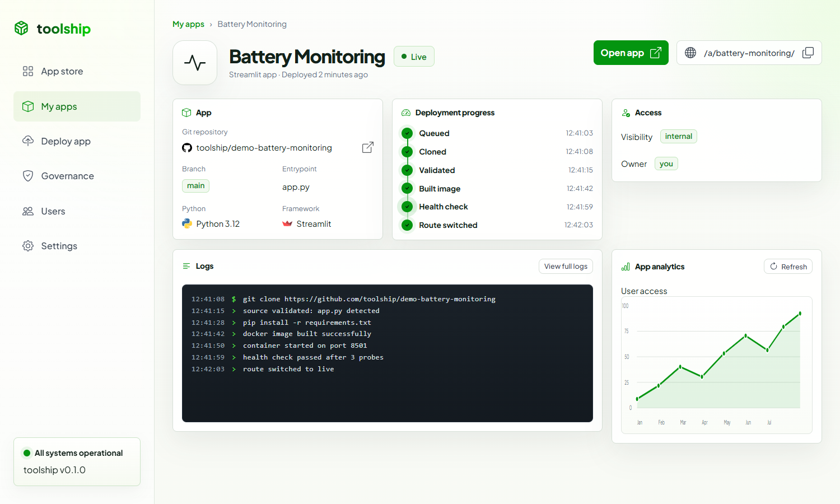Click the globe icon beside the app URL
The width and height of the screenshot is (840, 504).
pos(690,53)
